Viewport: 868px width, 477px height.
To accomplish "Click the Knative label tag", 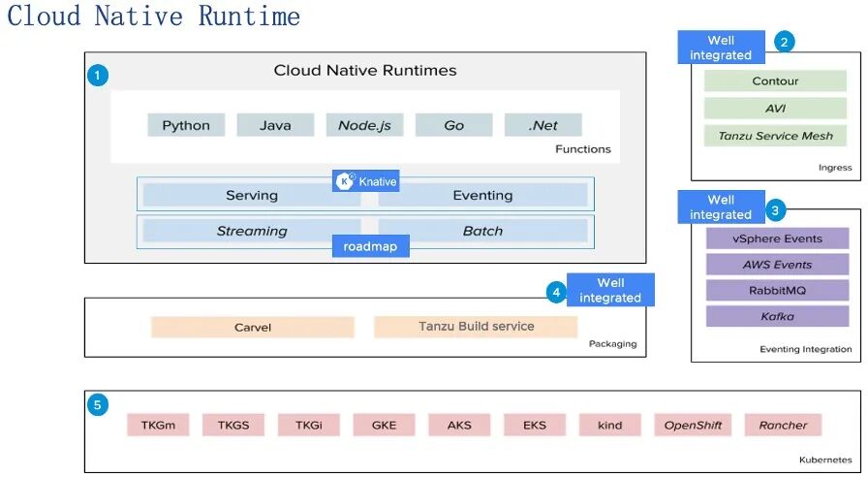I will pyautogui.click(x=366, y=181).
